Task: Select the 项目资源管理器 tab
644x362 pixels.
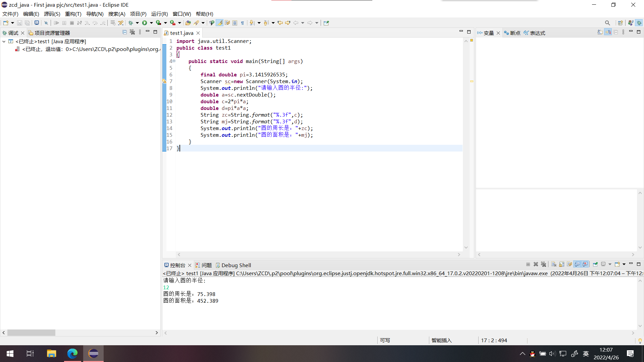Action: [x=52, y=33]
